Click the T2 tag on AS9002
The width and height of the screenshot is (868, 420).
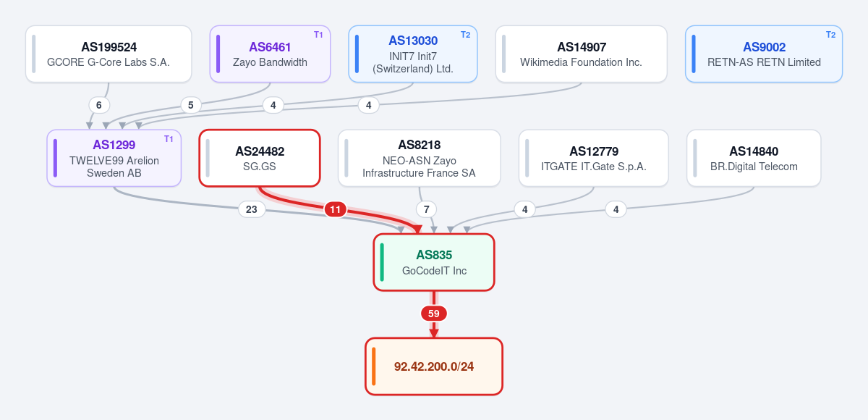point(830,35)
